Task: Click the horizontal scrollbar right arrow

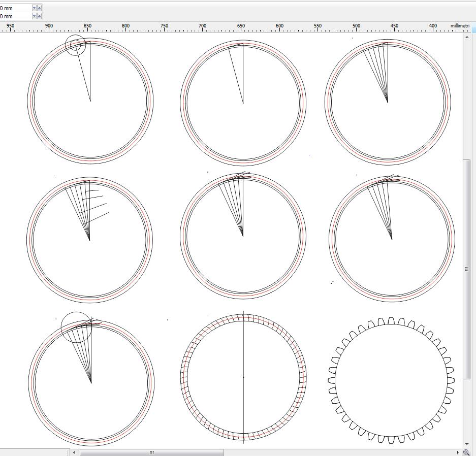Action: click(459, 452)
